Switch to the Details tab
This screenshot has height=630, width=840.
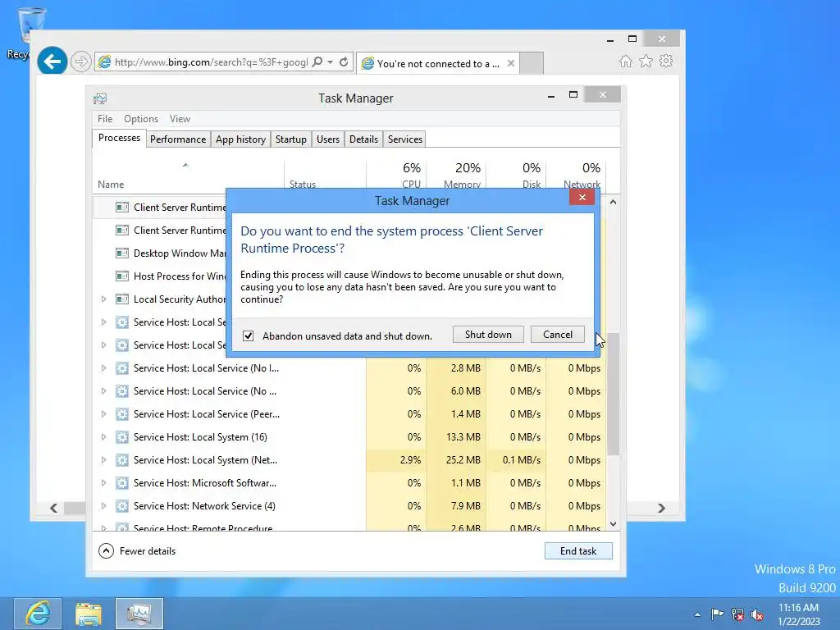[x=363, y=139]
